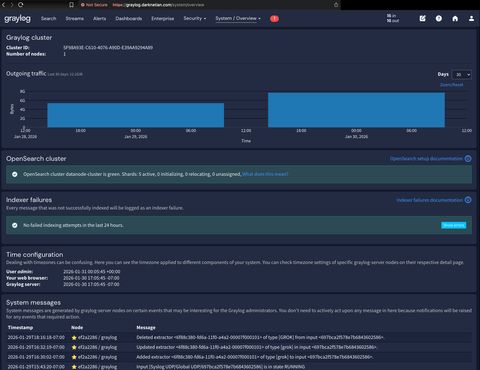Click the User admin time value

click(92, 272)
